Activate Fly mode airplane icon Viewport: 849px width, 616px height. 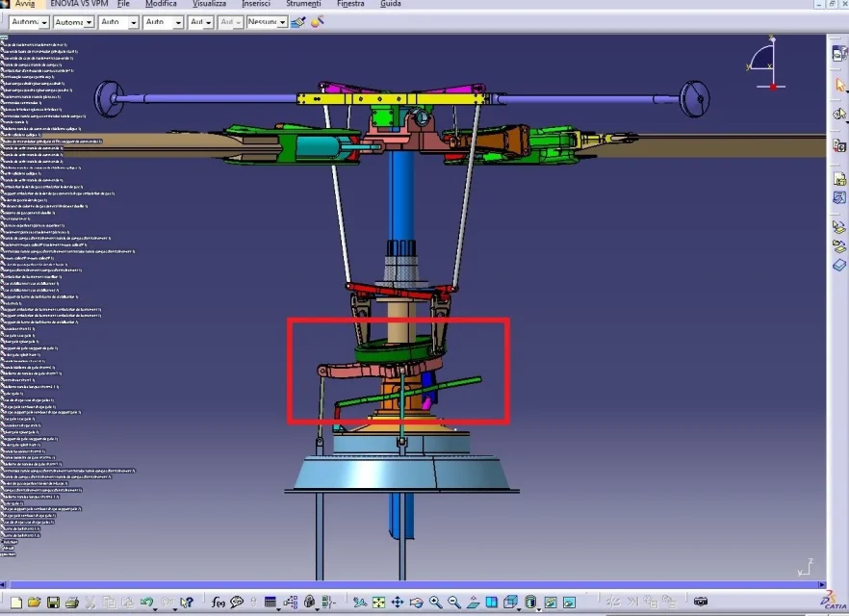(360, 602)
